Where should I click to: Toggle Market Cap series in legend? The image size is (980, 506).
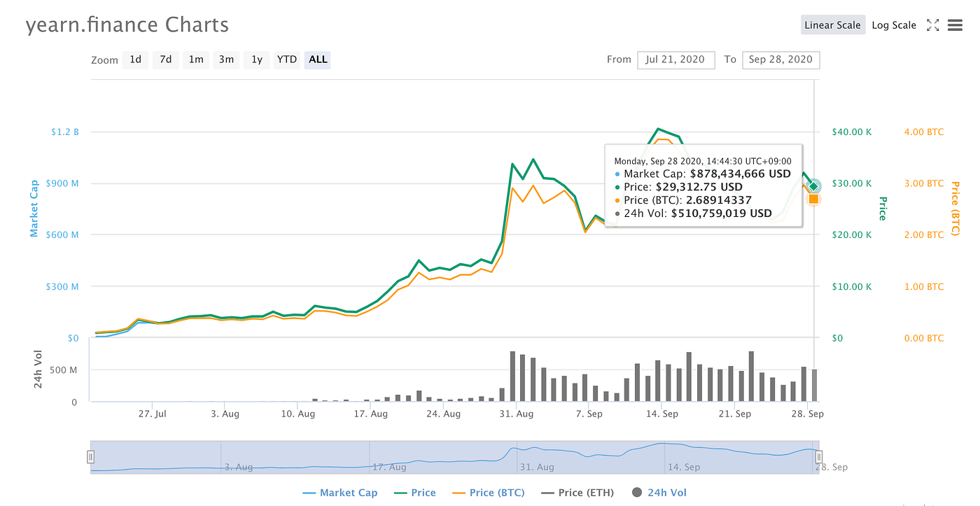[x=340, y=493]
